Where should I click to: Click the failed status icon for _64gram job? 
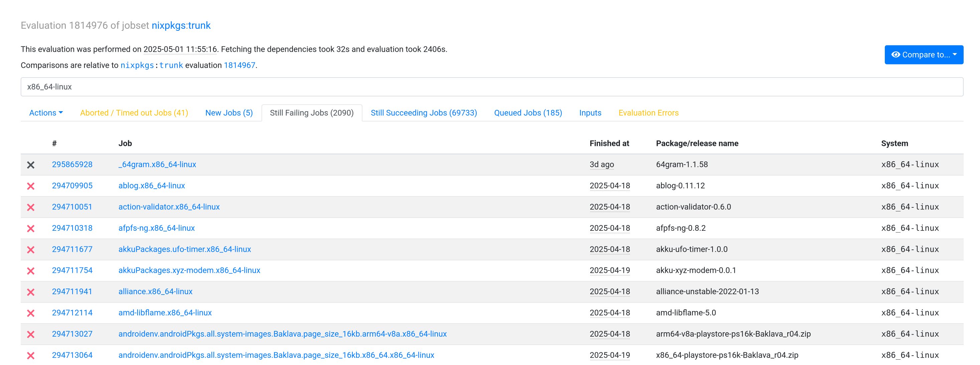click(x=31, y=165)
